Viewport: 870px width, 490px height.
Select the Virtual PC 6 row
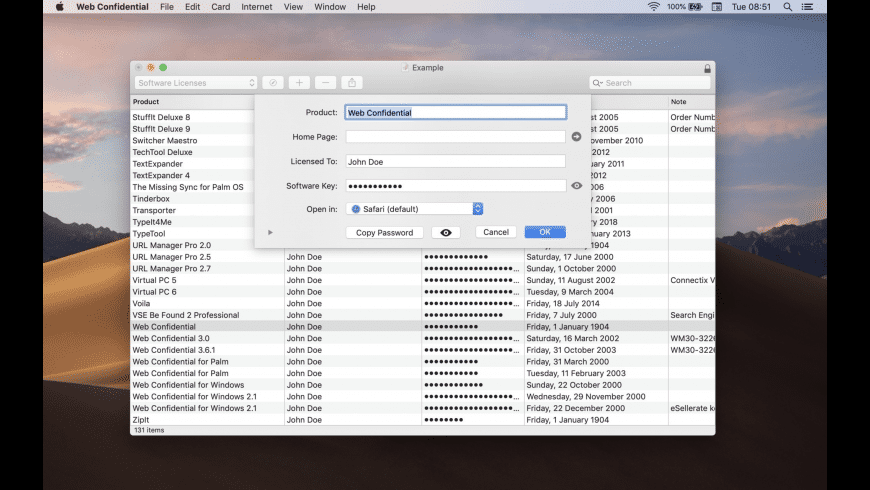point(423,292)
